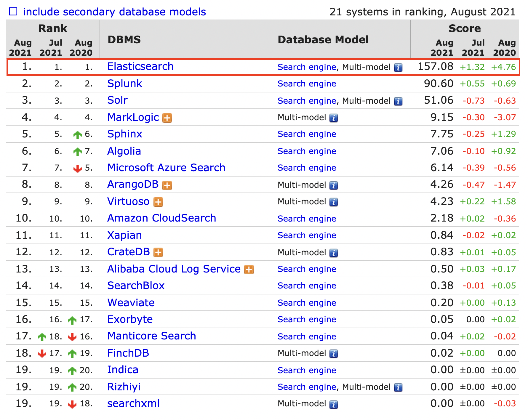This screenshot has height=420, width=528.
Task: Click green up arrow in Indica row
Action: pyautogui.click(x=72, y=371)
